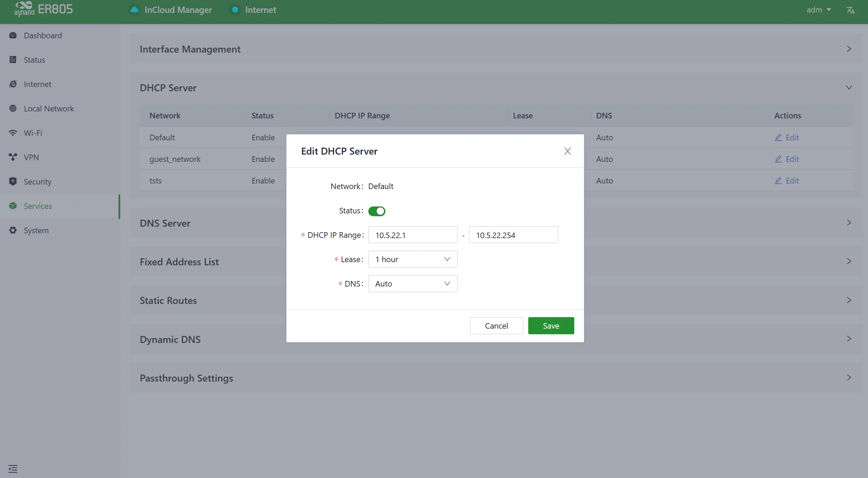Image resolution: width=868 pixels, height=478 pixels.
Task: Click the DHCP range start field 10.5.22.1
Action: (x=413, y=235)
